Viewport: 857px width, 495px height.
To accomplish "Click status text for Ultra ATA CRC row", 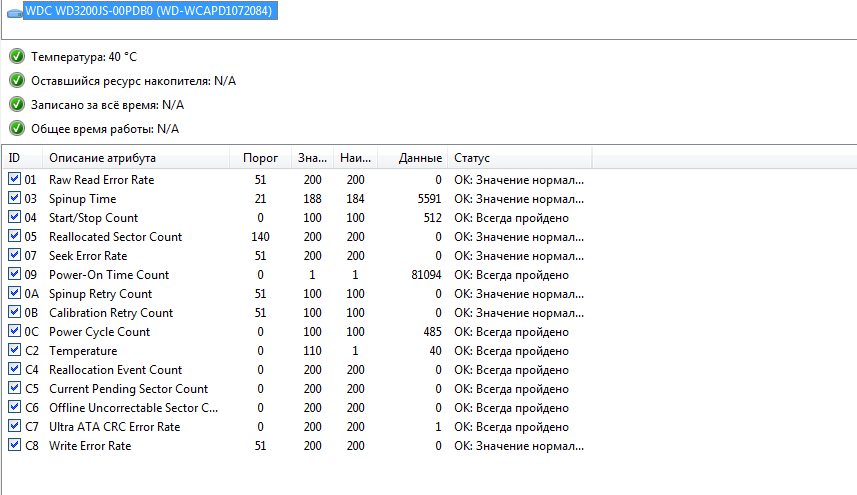I will 512,427.
